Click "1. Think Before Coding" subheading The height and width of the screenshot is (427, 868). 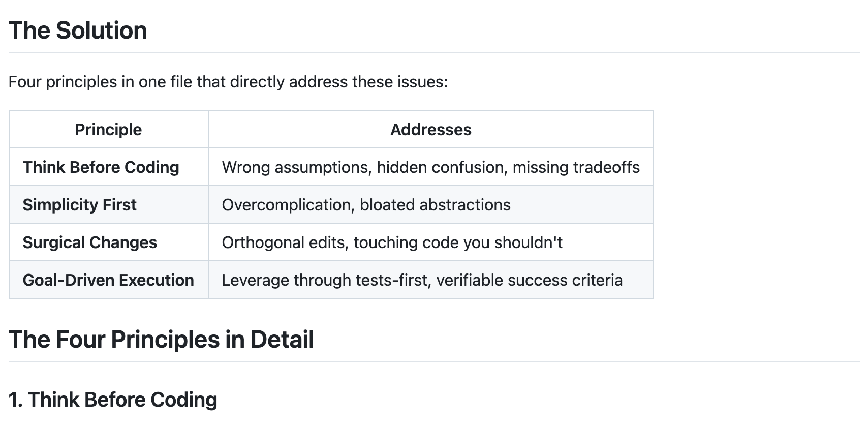coord(113,400)
